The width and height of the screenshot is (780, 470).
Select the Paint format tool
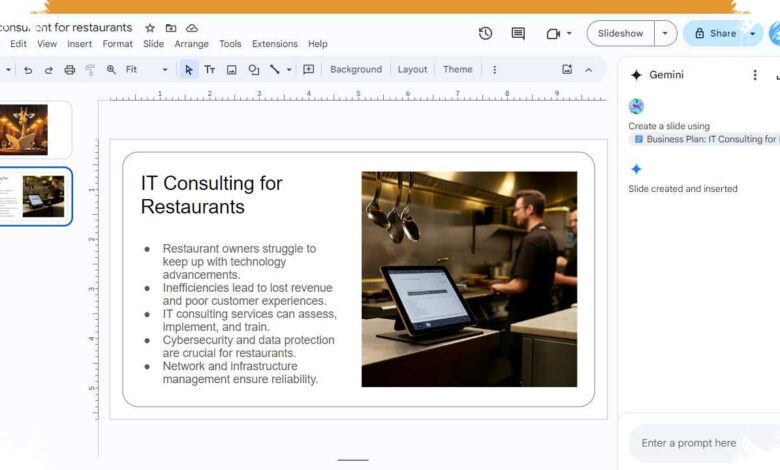pos(90,70)
